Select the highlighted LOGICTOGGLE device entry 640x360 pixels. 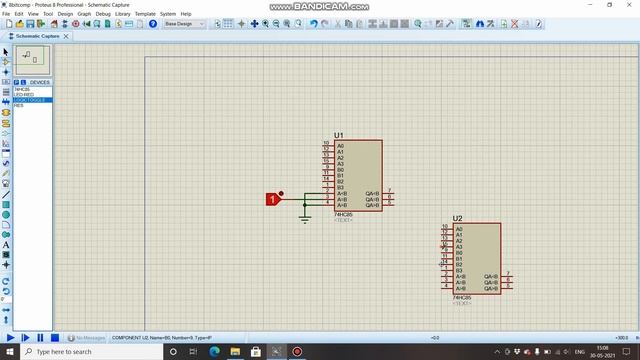(32, 100)
